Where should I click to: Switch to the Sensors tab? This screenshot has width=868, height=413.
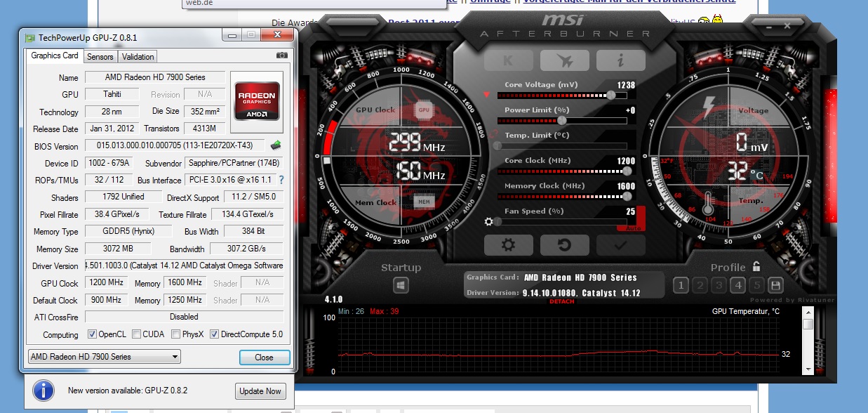click(100, 57)
